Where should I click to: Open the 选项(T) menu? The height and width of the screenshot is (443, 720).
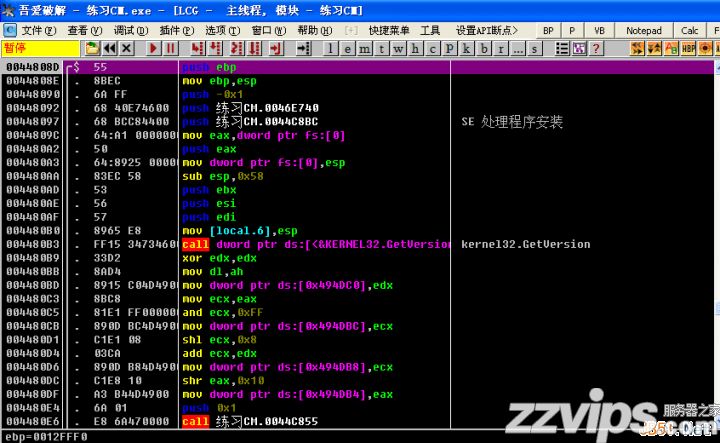point(223,30)
